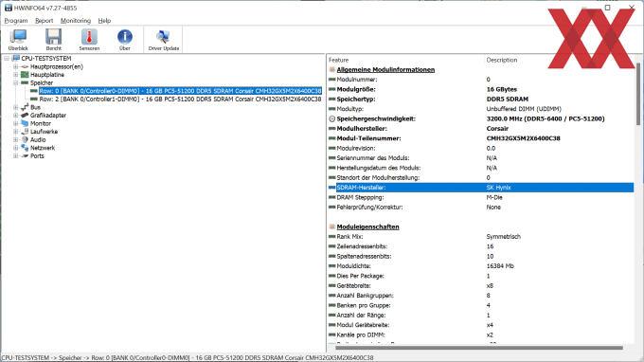Select the SDRAM-Hersteller row

point(481,188)
